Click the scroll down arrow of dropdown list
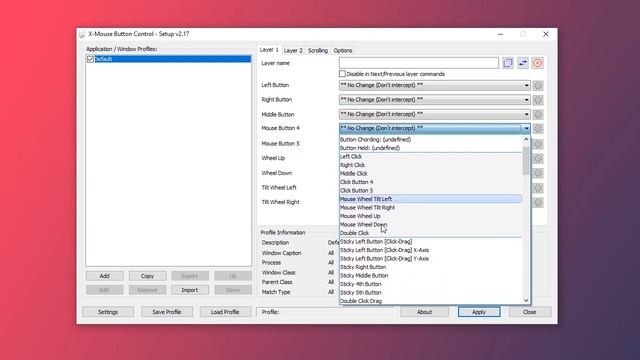The height and width of the screenshot is (360, 640). (x=526, y=300)
